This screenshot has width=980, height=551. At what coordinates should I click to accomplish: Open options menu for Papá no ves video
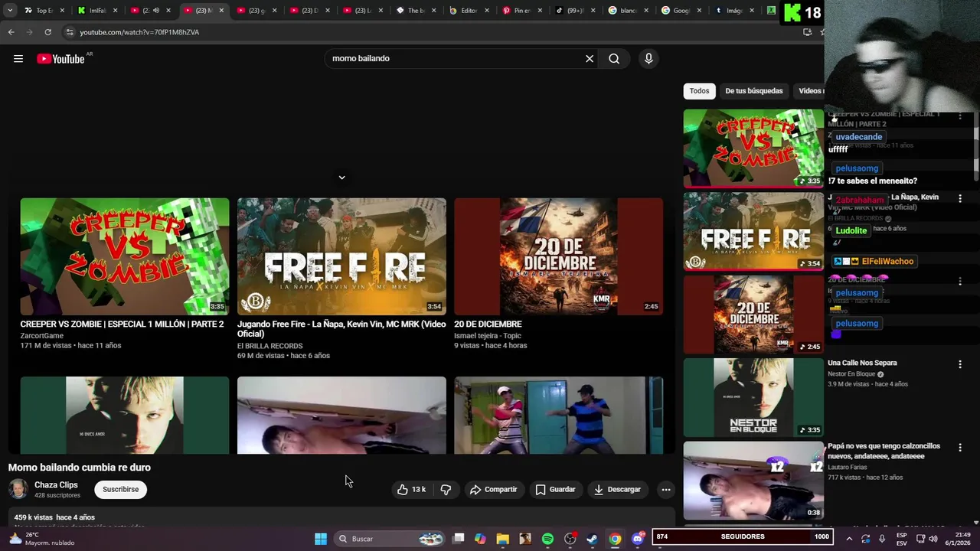959,448
